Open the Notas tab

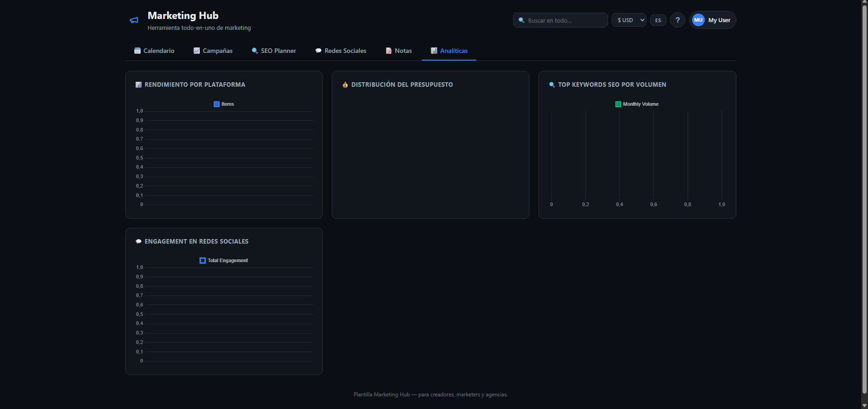tap(399, 51)
